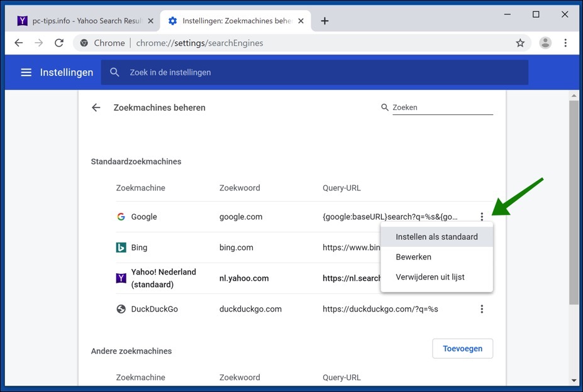Click the Instellingen title text
This screenshot has height=392, width=583.
tap(67, 72)
